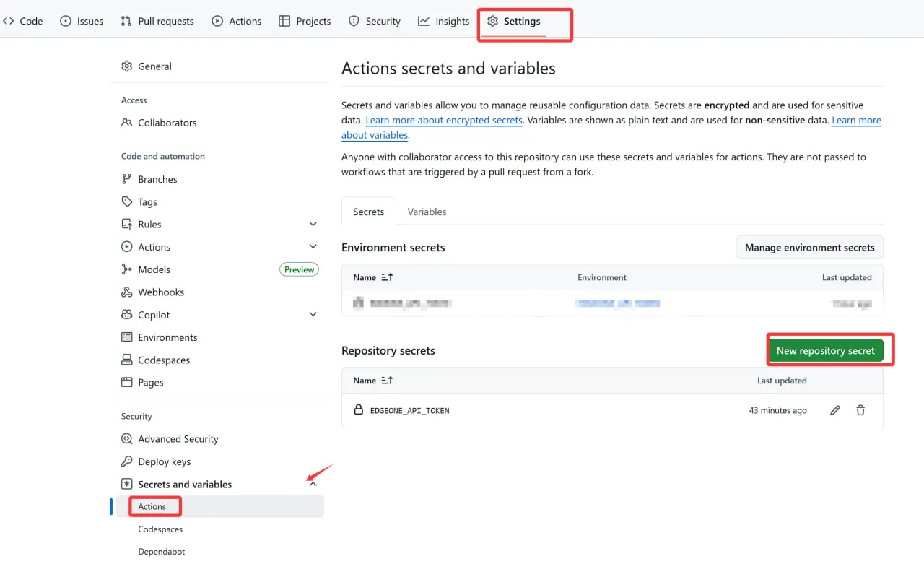Collapse the Secrets and variables chevron
The width and height of the screenshot is (924, 564).
(x=313, y=484)
